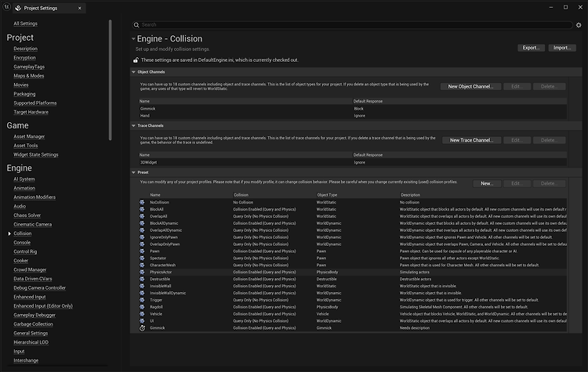Click the Export button
This screenshot has height=372, width=588.
(531, 48)
